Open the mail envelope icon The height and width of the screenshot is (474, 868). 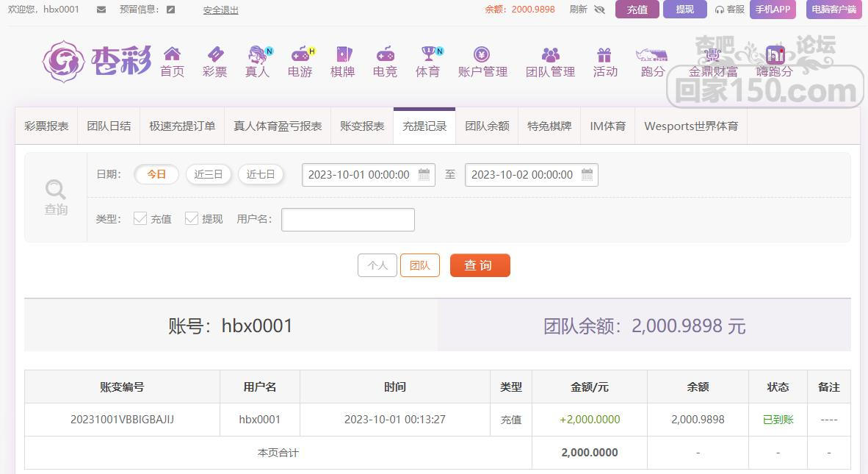tap(101, 10)
